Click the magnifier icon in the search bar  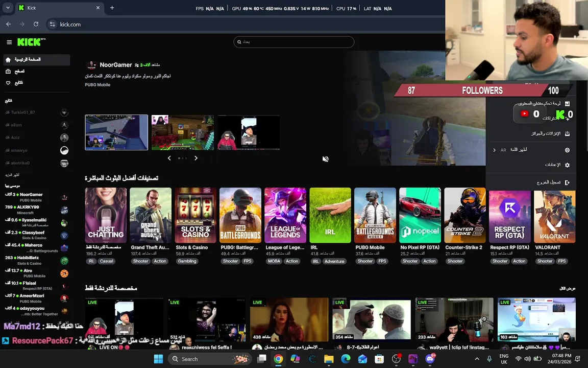coord(239,42)
